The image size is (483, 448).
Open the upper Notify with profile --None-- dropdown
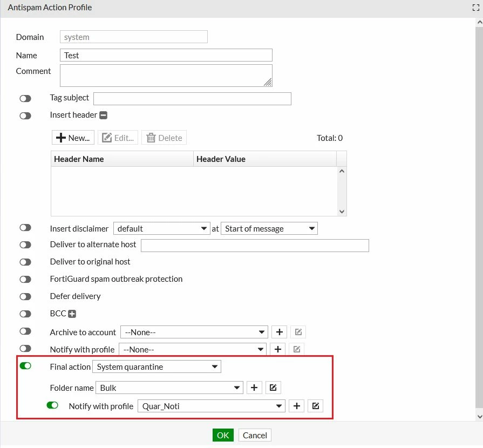pos(193,349)
